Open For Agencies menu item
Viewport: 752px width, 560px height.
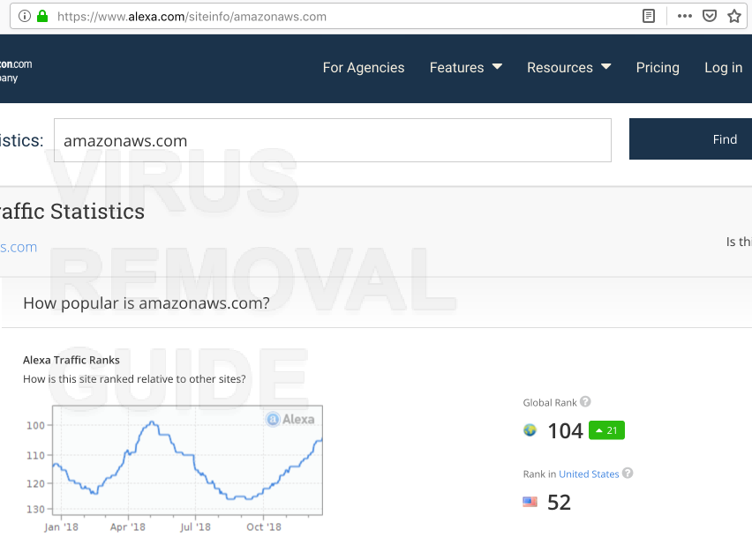point(364,68)
